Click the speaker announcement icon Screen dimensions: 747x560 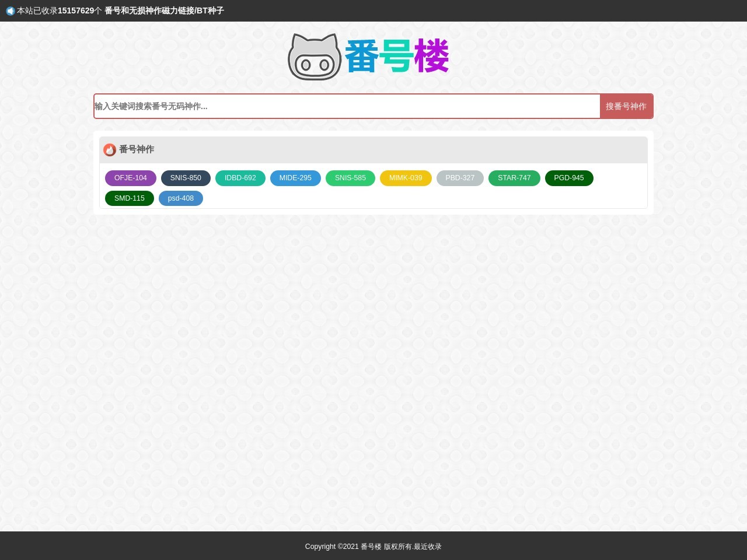[x=10, y=11]
